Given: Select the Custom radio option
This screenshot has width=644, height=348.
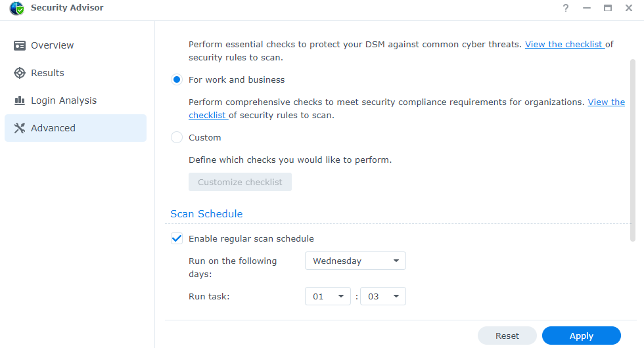Looking at the screenshot, I should point(177,137).
